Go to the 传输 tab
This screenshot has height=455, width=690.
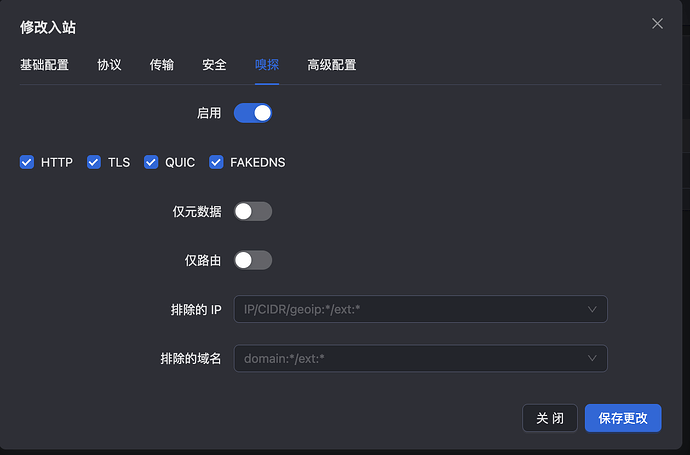161,65
